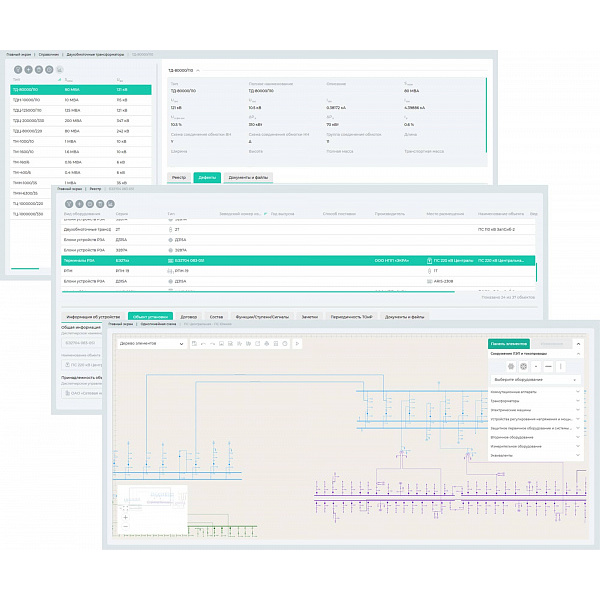The width and height of the screenshot is (600, 600).
Task: Open the 'Договор' tab
Action: tap(188, 317)
